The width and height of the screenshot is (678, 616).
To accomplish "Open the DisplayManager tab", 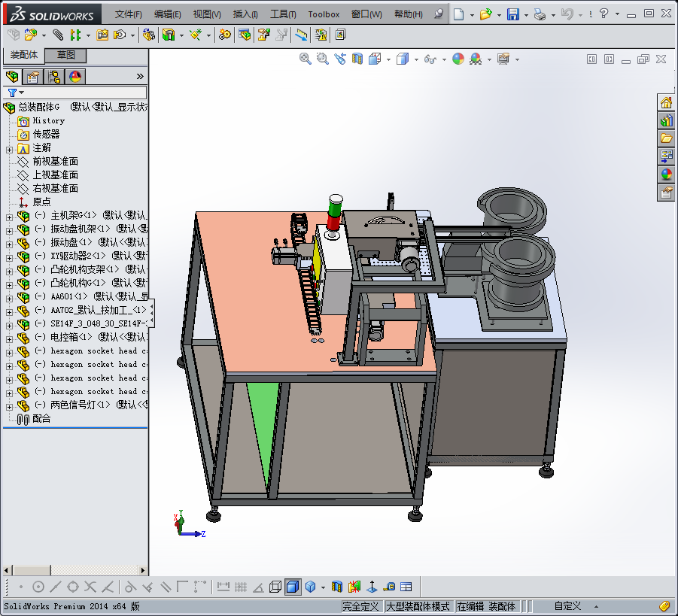I will point(75,77).
